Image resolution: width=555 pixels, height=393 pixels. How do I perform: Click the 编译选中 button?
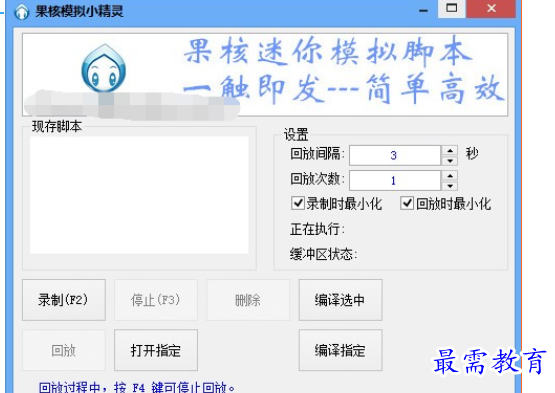pos(340,300)
